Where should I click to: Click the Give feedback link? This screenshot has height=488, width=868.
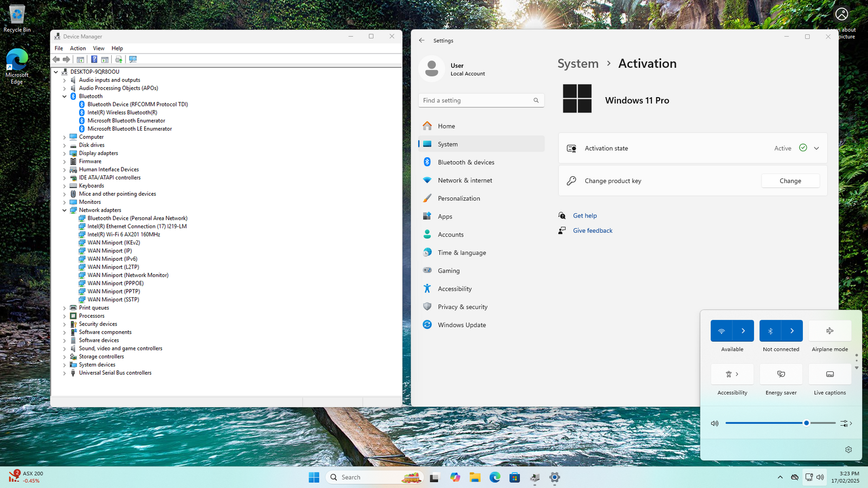coord(592,230)
